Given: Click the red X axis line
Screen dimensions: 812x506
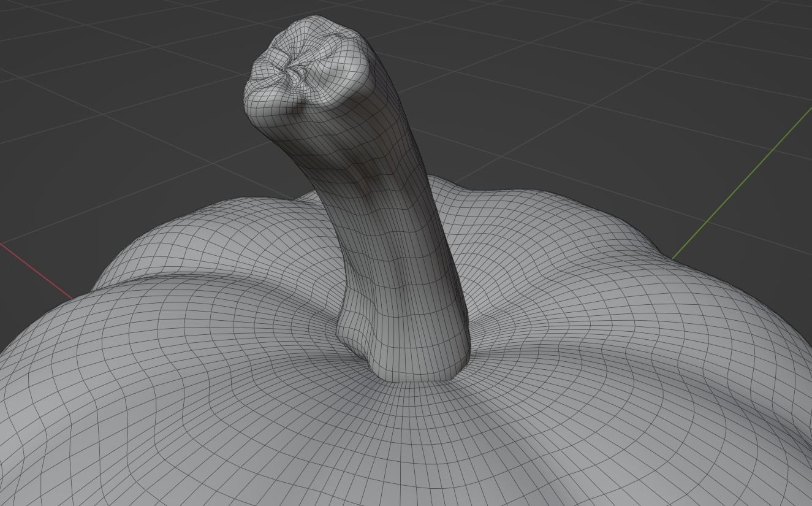Looking at the screenshot, I should coord(36,270).
